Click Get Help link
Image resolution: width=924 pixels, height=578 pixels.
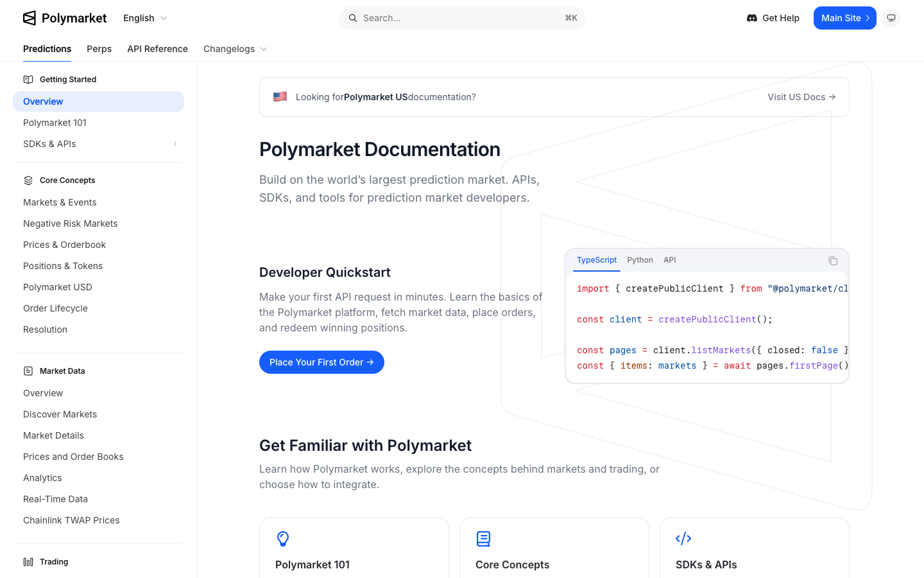coord(773,18)
